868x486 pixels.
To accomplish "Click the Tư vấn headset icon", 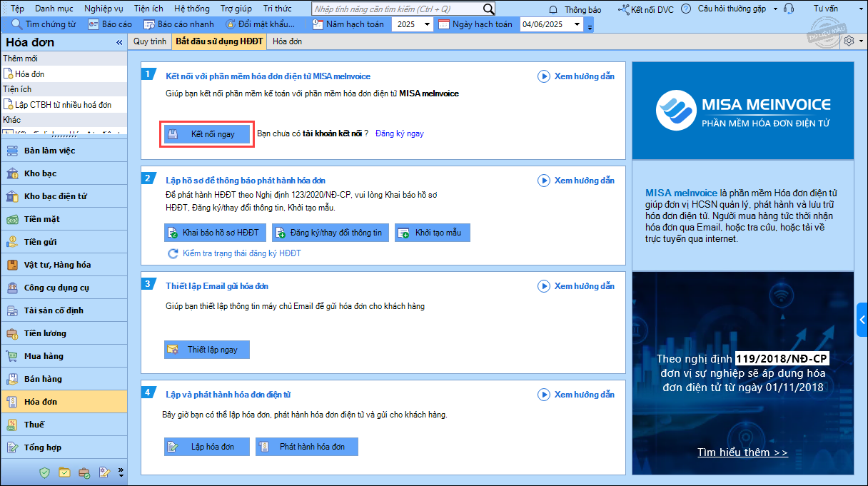I will (x=789, y=9).
